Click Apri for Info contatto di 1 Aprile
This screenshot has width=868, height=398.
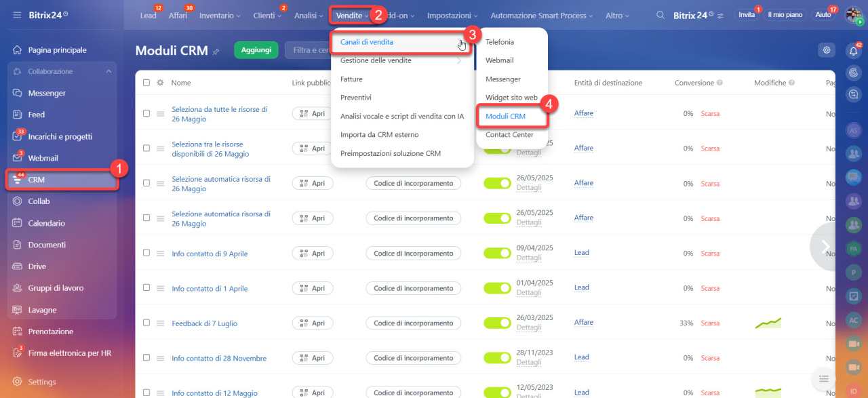313,288
